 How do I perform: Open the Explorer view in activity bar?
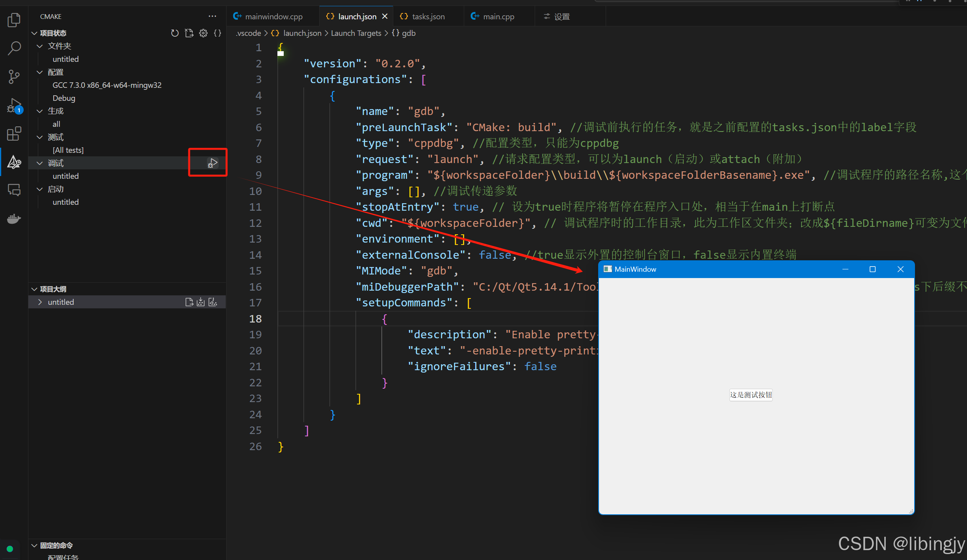pos(14,20)
